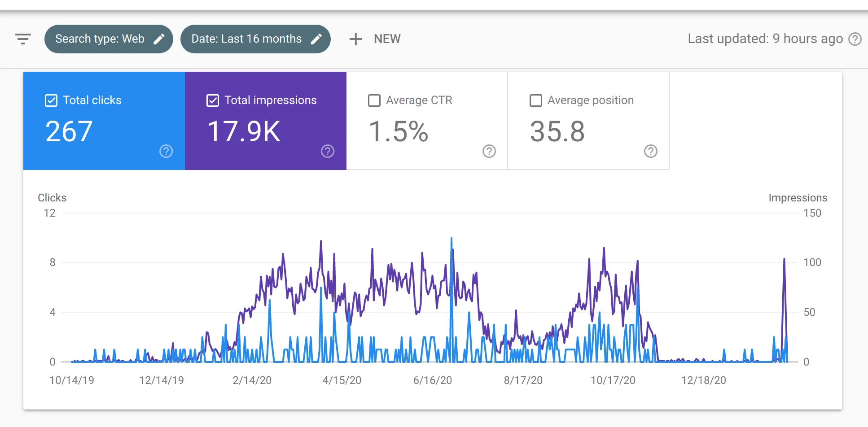868x427 pixels.
Task: Click the Clicks axis label
Action: pyautogui.click(x=52, y=198)
